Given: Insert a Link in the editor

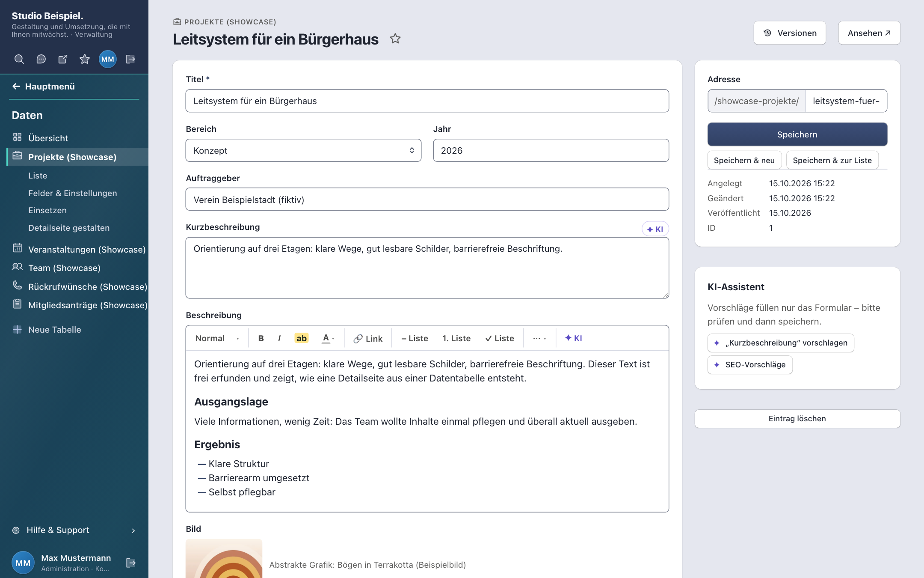Looking at the screenshot, I should [368, 339].
